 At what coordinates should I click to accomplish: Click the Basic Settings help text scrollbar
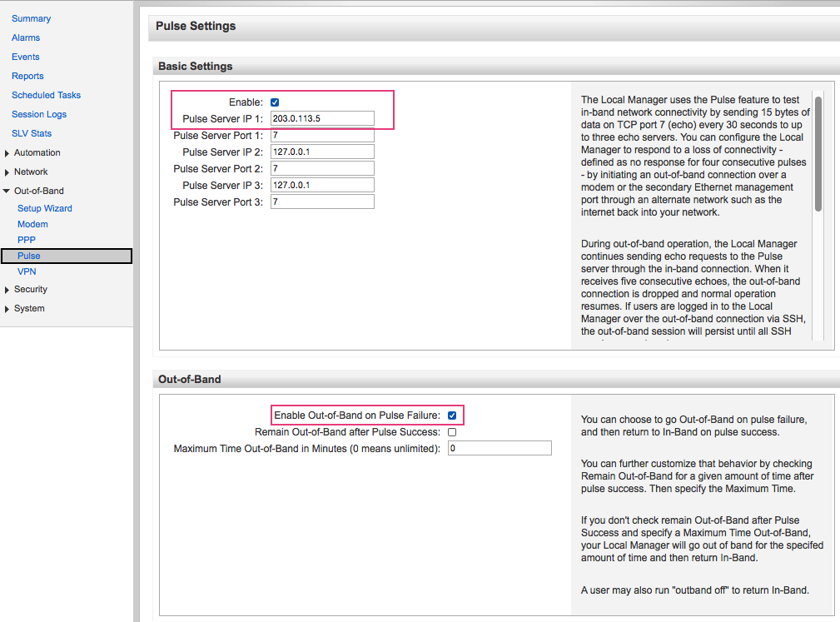click(818, 154)
